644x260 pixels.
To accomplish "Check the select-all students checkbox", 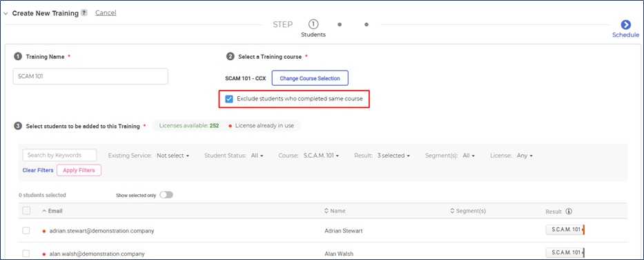I will click(x=26, y=211).
